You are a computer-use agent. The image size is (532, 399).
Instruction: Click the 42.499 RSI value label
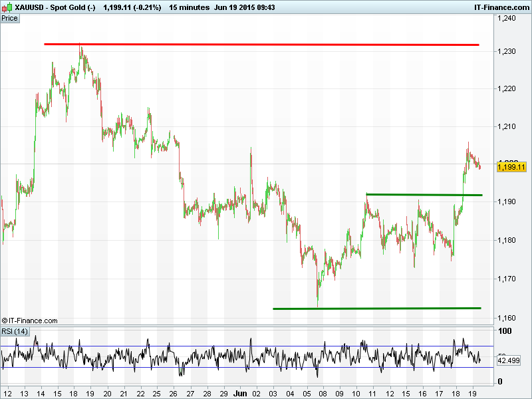[x=510, y=360]
